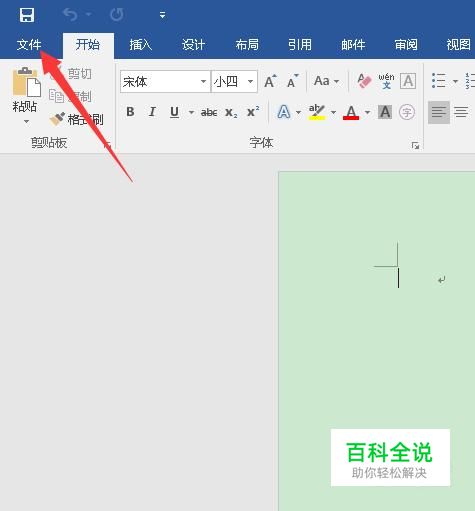475x511 pixels.
Task: Open the Text Effects dropdown arrow
Action: pyautogui.click(x=298, y=112)
